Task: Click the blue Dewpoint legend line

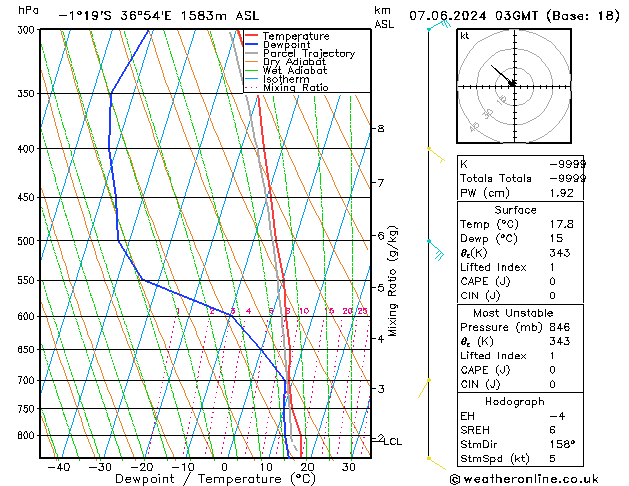Action: click(251, 45)
